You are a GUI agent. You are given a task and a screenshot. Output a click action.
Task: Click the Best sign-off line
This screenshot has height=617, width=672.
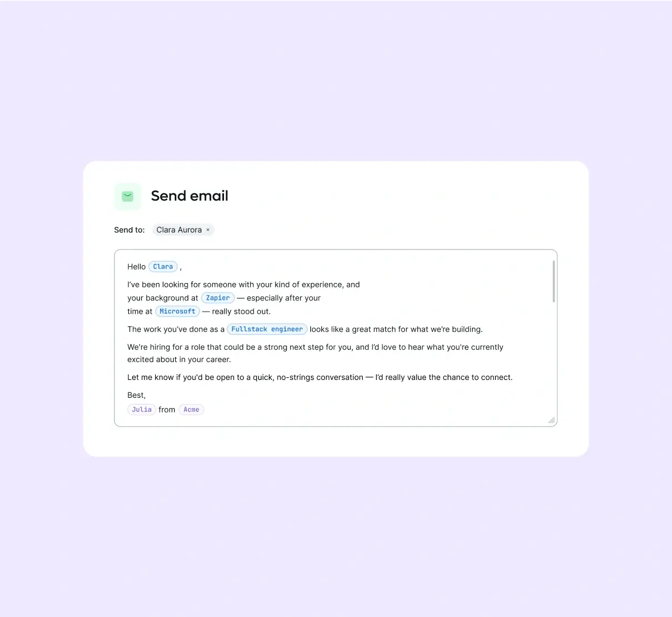pos(136,395)
